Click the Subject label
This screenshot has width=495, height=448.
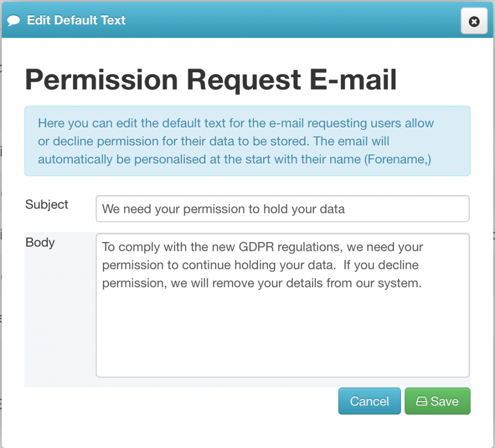[47, 204]
